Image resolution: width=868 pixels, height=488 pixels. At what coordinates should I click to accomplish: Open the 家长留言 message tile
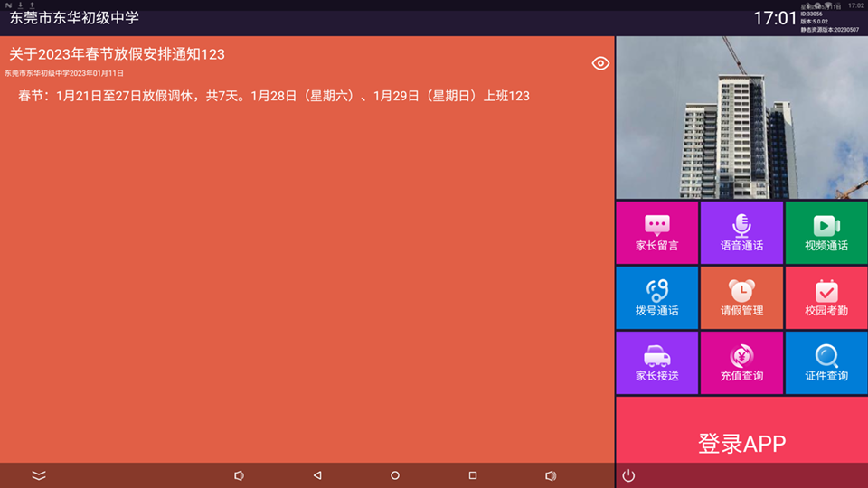click(x=656, y=232)
